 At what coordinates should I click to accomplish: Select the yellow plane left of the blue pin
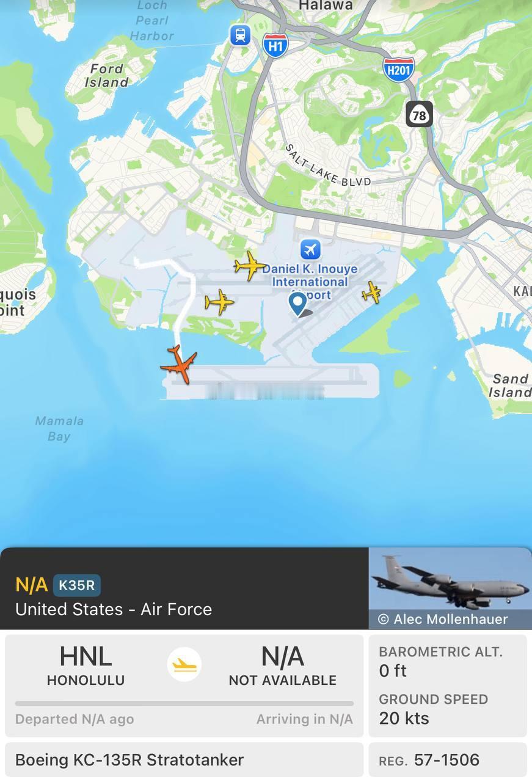(219, 302)
